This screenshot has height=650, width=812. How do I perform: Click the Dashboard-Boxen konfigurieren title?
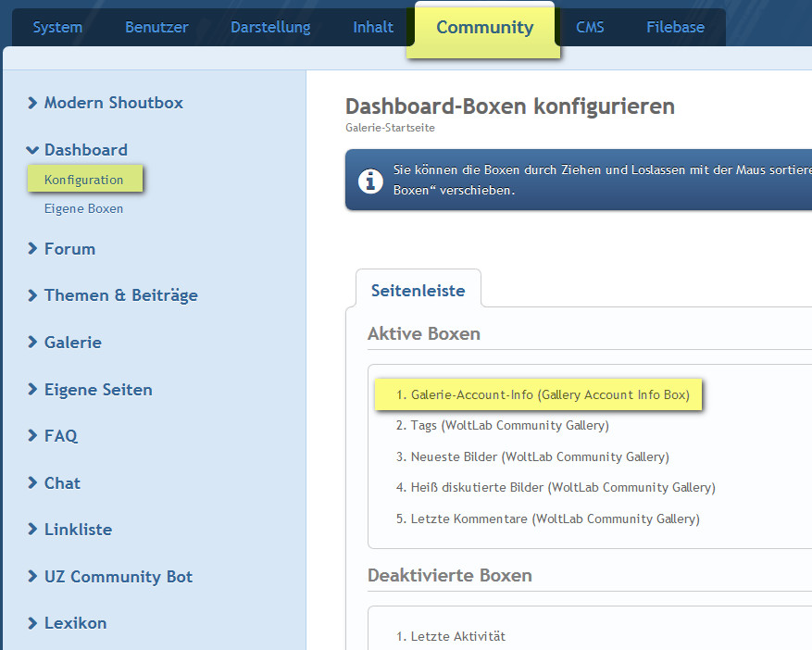tap(510, 106)
